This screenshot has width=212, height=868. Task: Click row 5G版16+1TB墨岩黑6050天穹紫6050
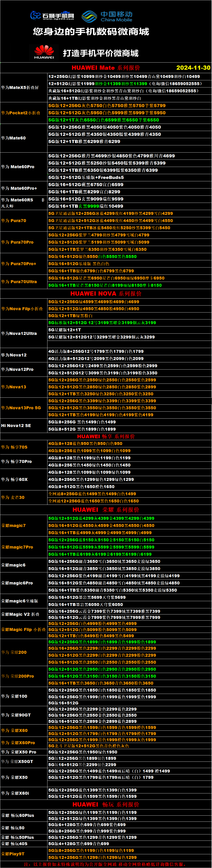pyautogui.click(x=130, y=605)
